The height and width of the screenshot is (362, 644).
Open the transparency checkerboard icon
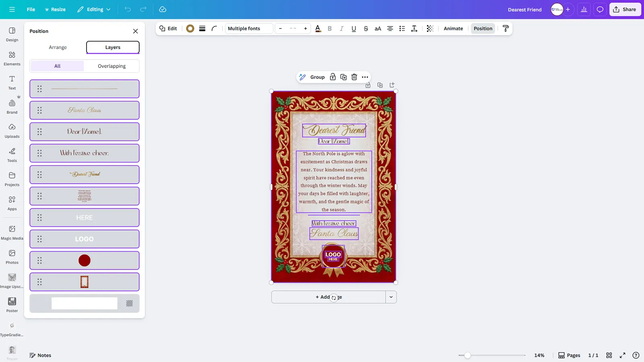(x=430, y=29)
